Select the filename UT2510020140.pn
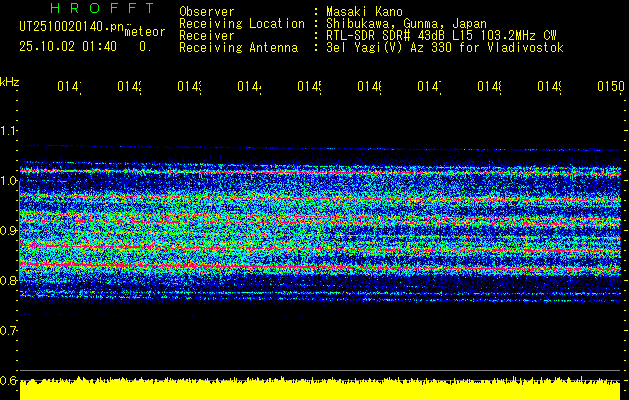Image resolution: width=629 pixels, height=400 pixels. (x=71, y=26)
